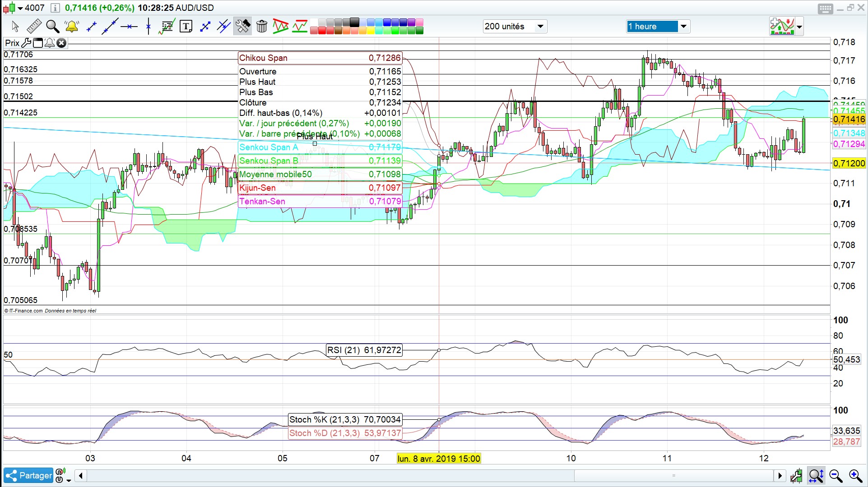Pick the bright red color swatch
The width and height of the screenshot is (868, 487).
click(322, 31)
